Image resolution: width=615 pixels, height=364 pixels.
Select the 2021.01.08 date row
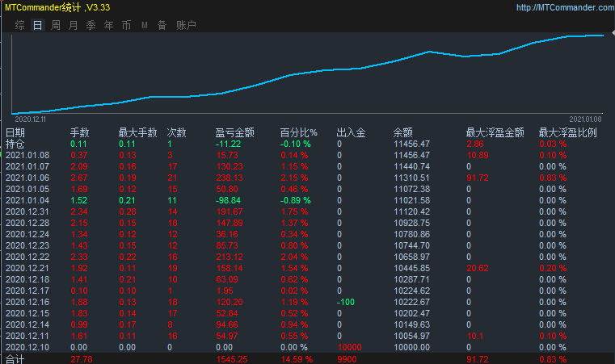[27, 156]
